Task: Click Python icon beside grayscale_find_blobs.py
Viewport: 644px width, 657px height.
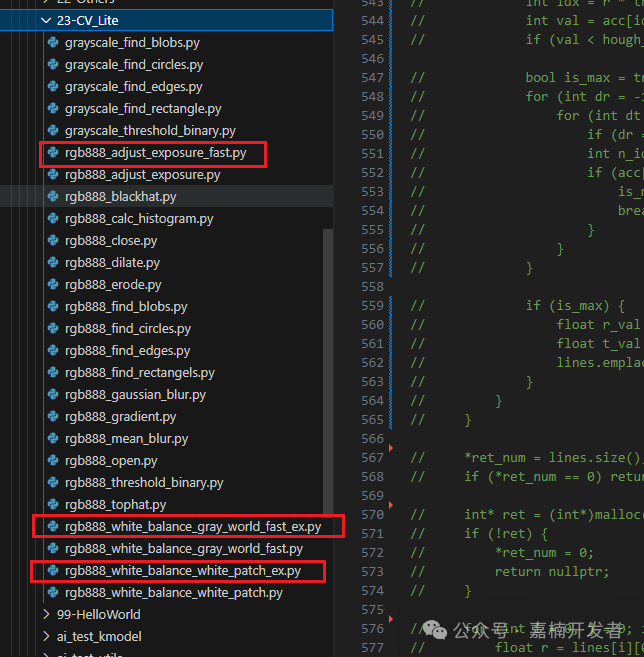Action: point(53,43)
